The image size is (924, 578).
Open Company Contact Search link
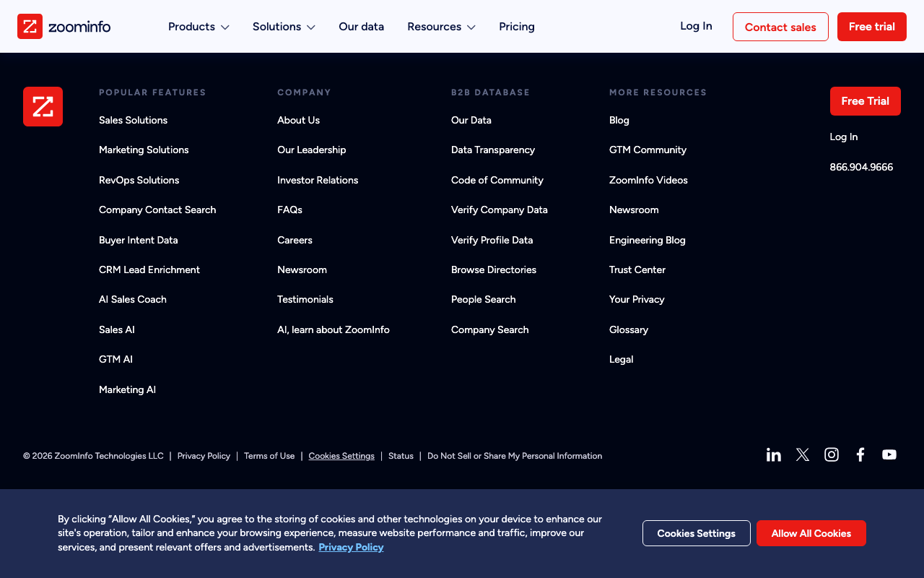157,210
